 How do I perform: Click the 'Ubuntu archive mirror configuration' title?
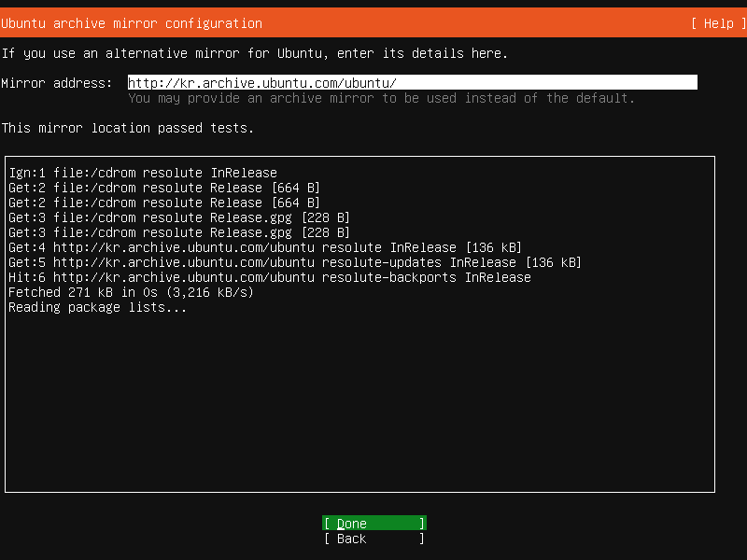coord(132,23)
